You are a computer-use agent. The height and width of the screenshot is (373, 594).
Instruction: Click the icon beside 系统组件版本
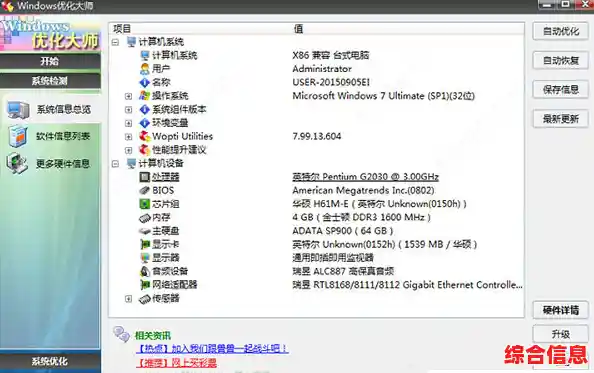(x=144, y=109)
